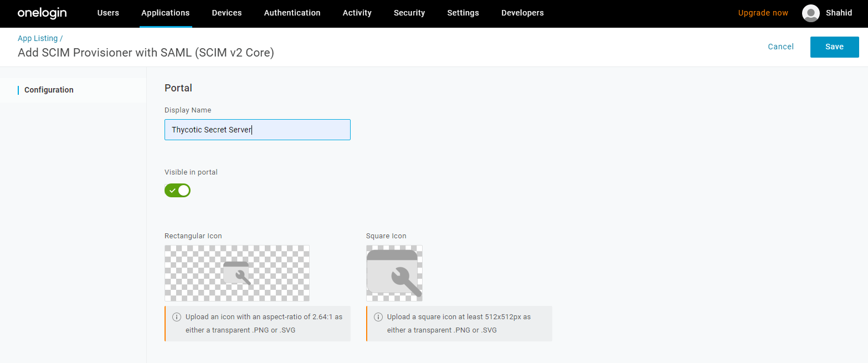The image size is (868, 363).
Task: Open the Users menu
Action: (x=108, y=13)
